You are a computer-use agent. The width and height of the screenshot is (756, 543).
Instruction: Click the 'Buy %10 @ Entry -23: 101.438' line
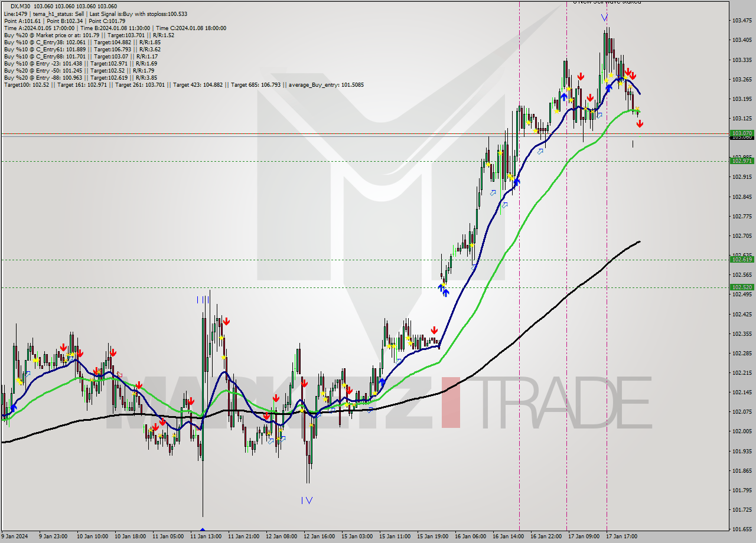(80, 63)
